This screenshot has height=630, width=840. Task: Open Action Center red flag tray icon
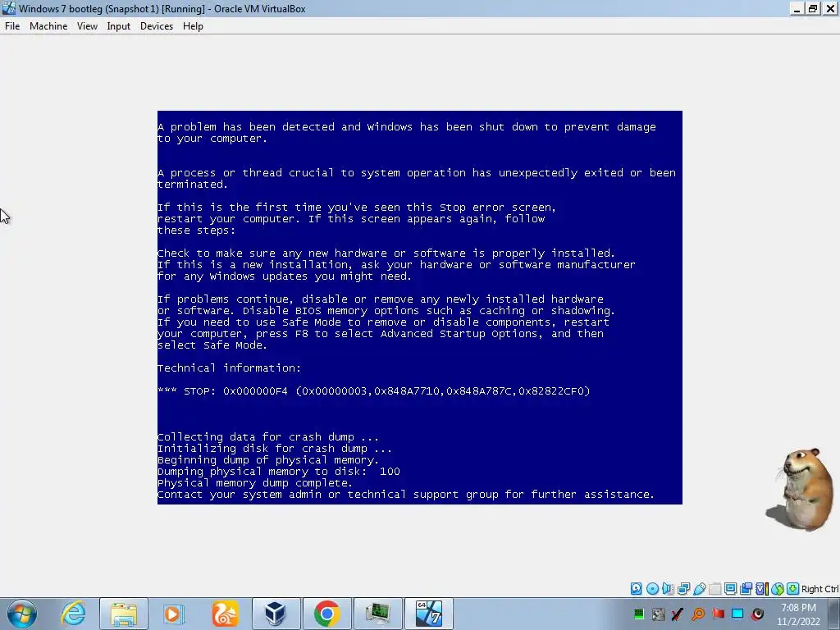click(718, 614)
